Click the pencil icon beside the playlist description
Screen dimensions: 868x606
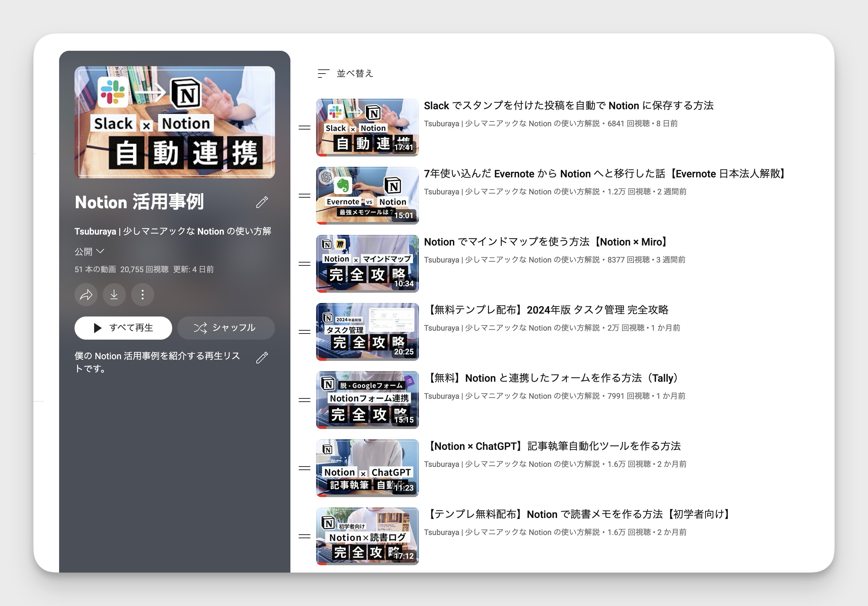262,357
